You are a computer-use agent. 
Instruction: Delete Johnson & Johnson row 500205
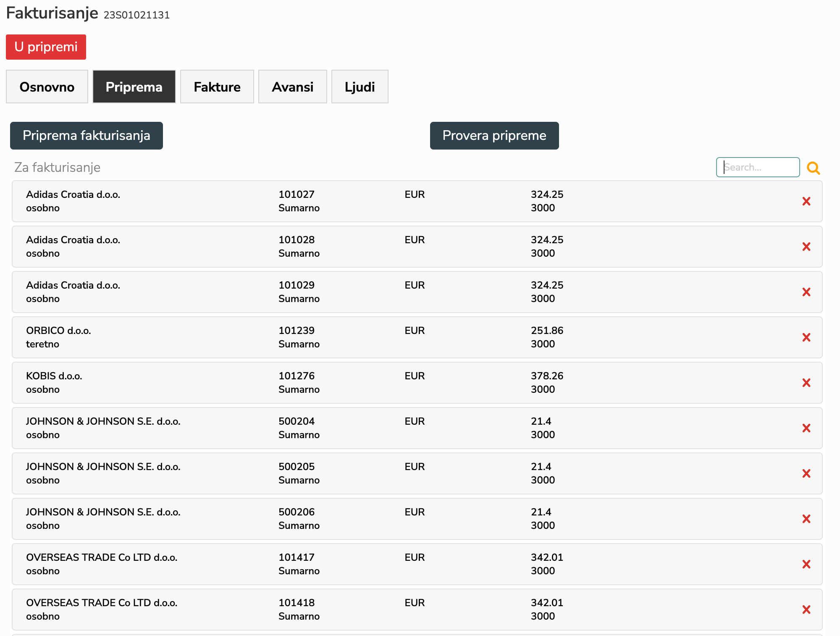coord(806,473)
